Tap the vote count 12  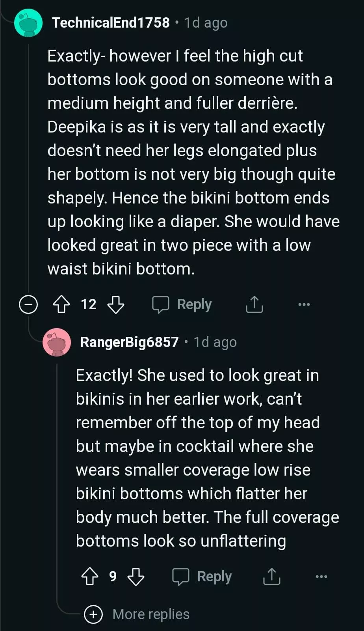pyautogui.click(x=89, y=304)
